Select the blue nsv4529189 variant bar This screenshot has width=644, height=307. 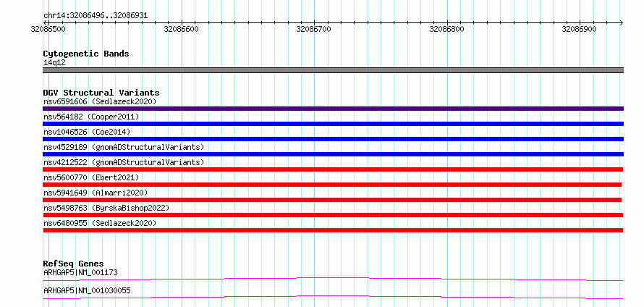pos(333,154)
